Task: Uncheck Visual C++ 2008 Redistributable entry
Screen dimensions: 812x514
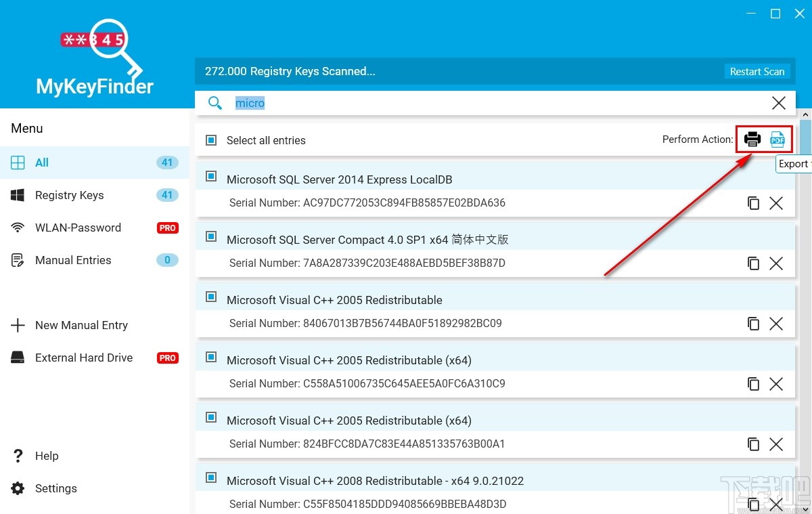Action: click(210, 477)
